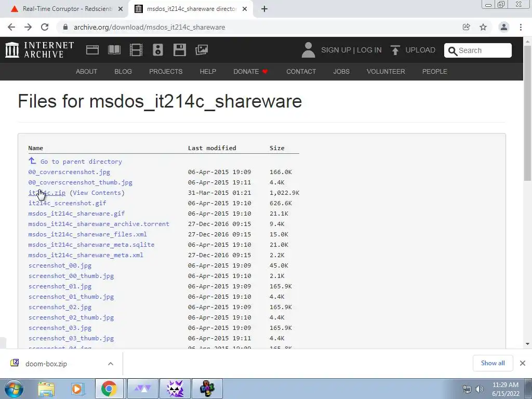Click Show all downloads button
This screenshot has width=532, height=399.
(493, 363)
